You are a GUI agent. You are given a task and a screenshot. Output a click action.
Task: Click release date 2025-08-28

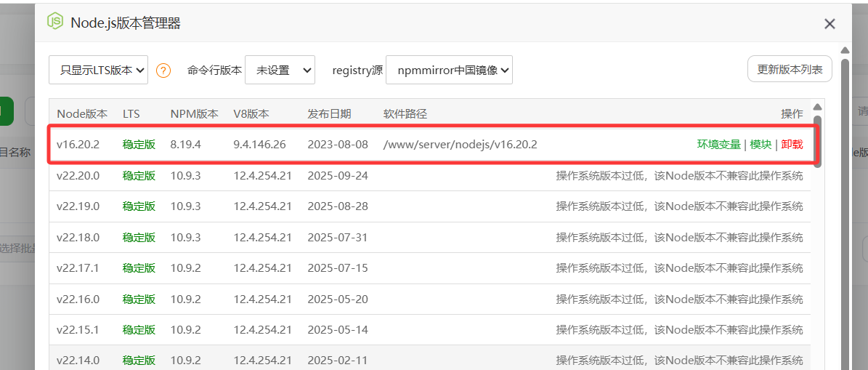coord(338,206)
